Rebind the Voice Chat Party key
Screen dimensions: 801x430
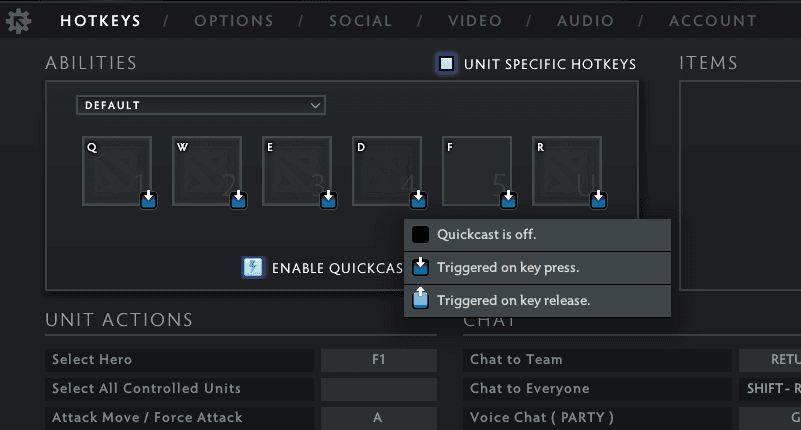click(770, 418)
